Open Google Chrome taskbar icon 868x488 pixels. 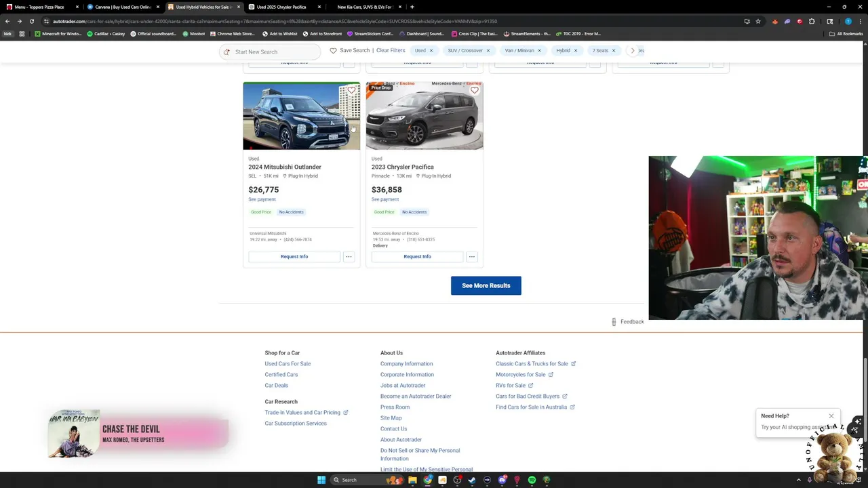tap(427, 480)
